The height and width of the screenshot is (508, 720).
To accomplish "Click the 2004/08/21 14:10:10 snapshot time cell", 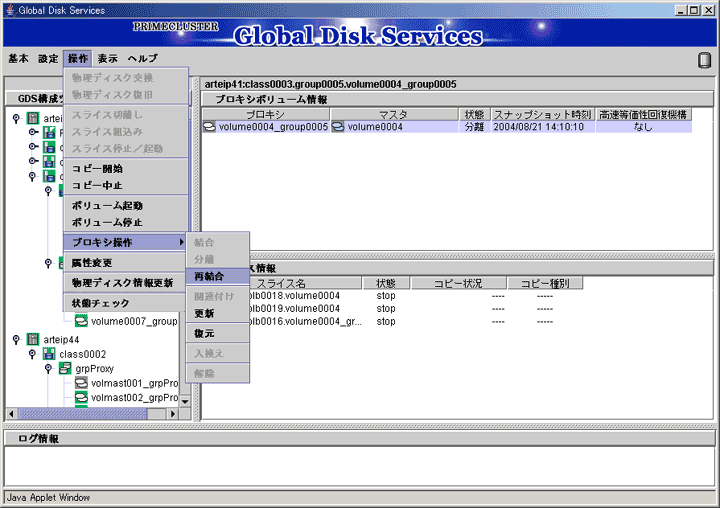I will [543, 127].
